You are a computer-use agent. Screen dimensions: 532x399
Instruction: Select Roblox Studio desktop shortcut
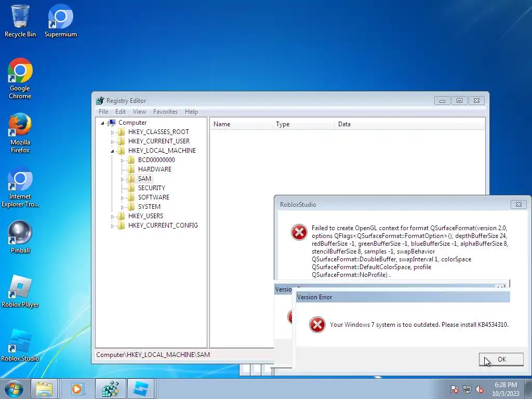[20, 345]
